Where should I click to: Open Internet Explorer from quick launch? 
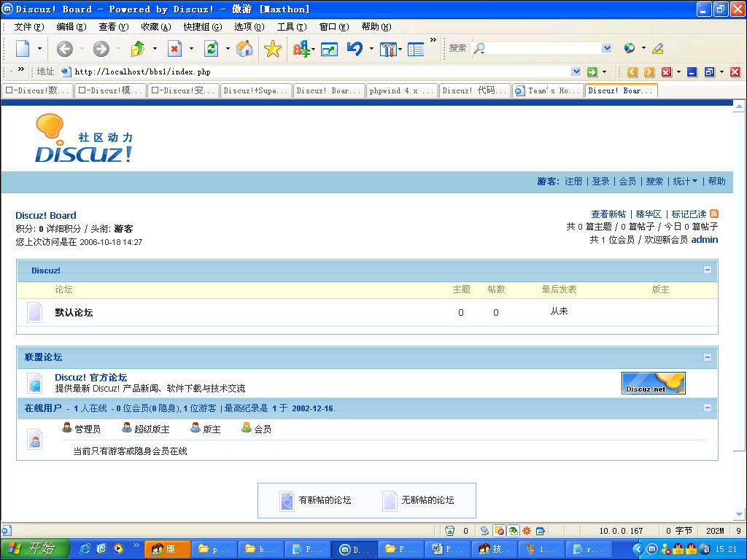pyautogui.click(x=85, y=548)
